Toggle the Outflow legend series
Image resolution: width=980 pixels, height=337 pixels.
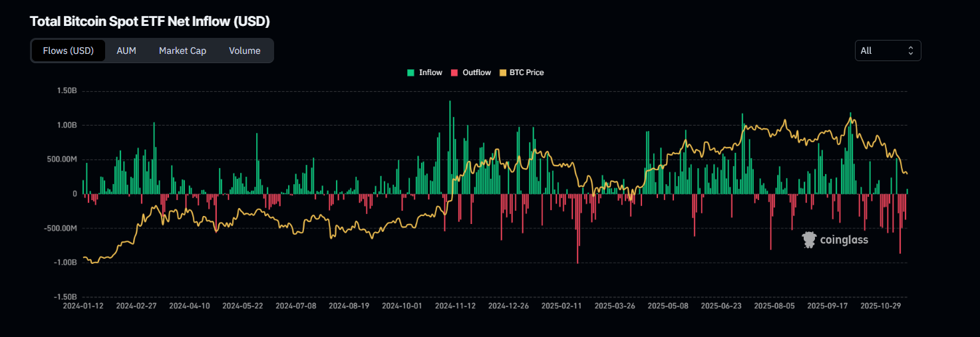pos(476,72)
